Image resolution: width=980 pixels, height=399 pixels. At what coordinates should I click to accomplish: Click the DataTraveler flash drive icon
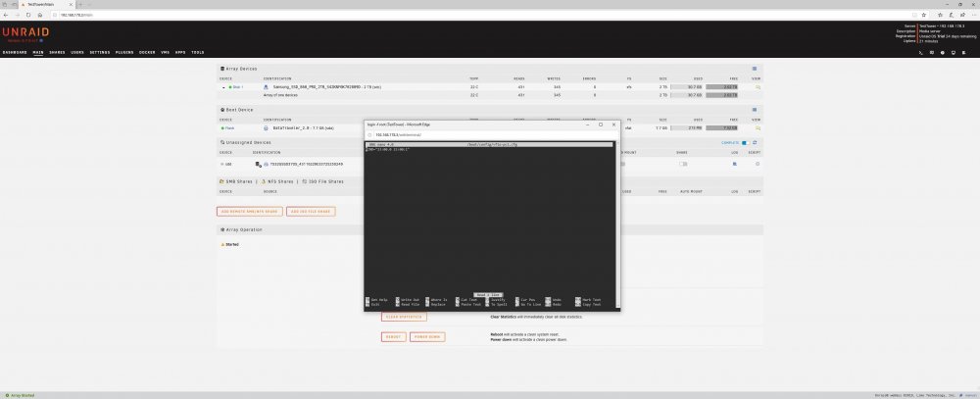(x=266, y=127)
